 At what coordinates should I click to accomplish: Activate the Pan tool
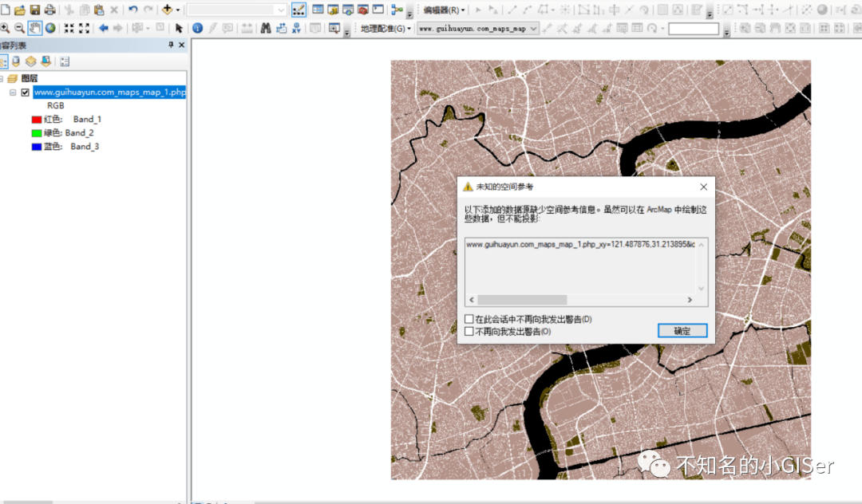coord(34,26)
